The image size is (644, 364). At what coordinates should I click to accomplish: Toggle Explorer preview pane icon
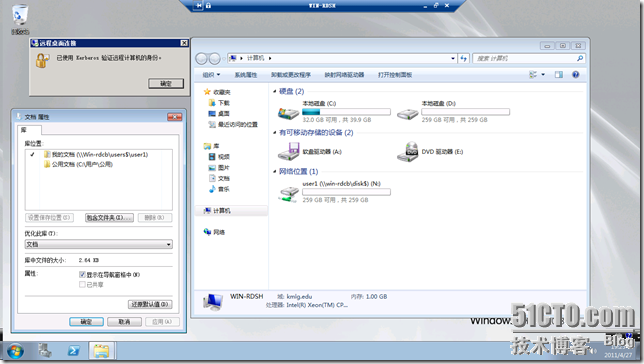click(x=559, y=75)
